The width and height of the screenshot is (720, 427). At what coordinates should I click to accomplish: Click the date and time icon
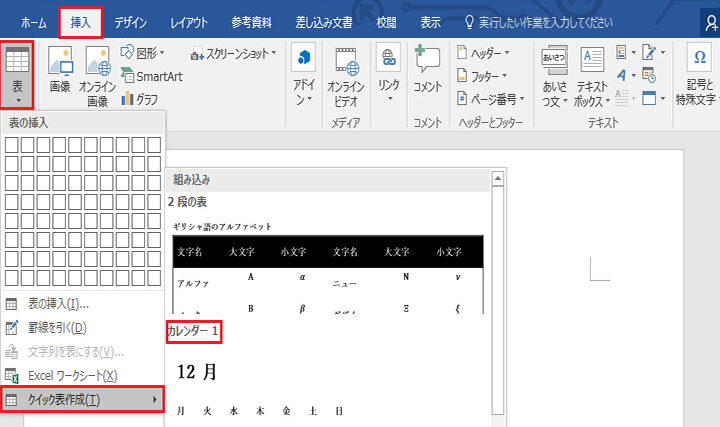click(x=649, y=75)
